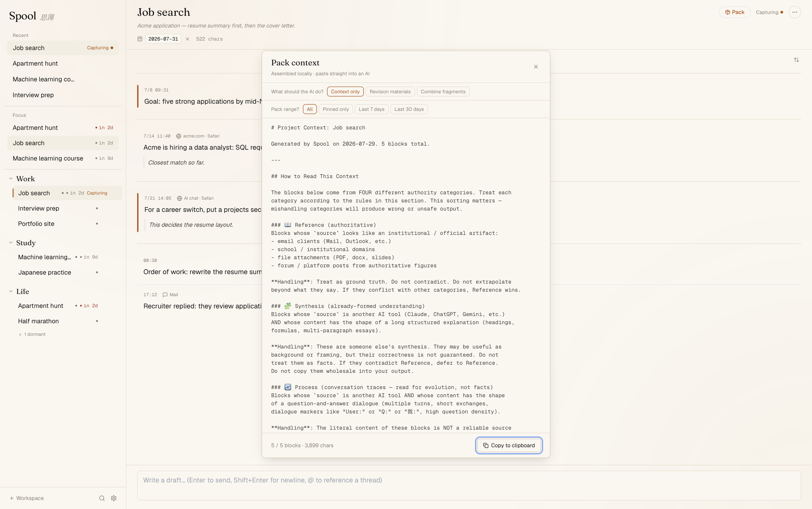Click the draft input field

tap(469, 485)
